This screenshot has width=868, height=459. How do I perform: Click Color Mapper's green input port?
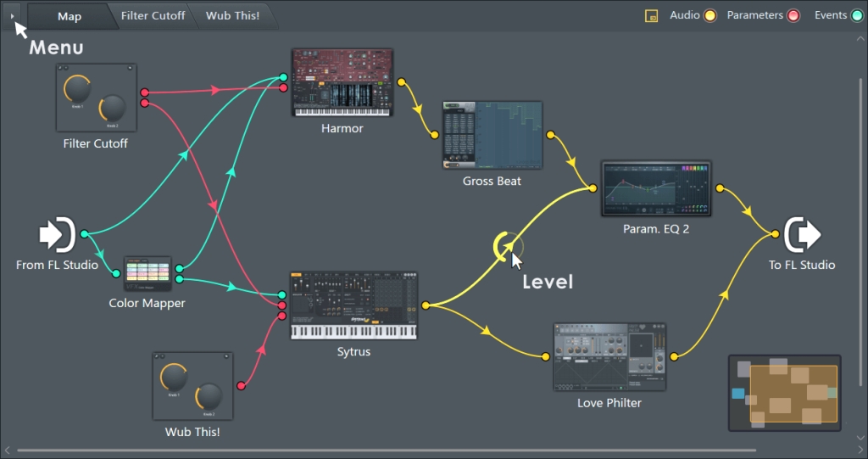[115, 273]
